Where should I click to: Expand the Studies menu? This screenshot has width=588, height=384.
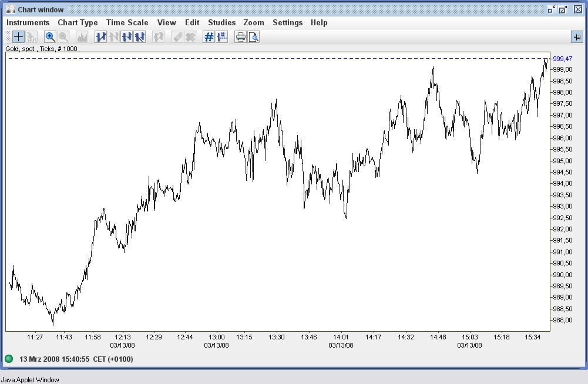[x=221, y=22]
